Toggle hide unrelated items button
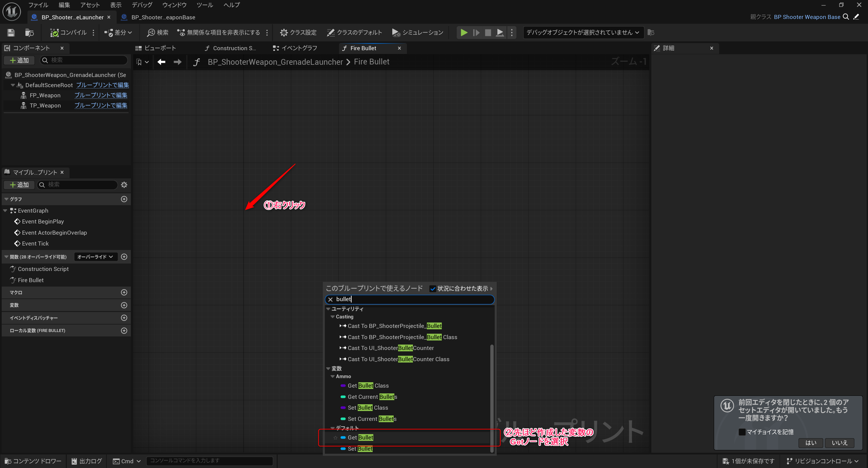 (219, 33)
